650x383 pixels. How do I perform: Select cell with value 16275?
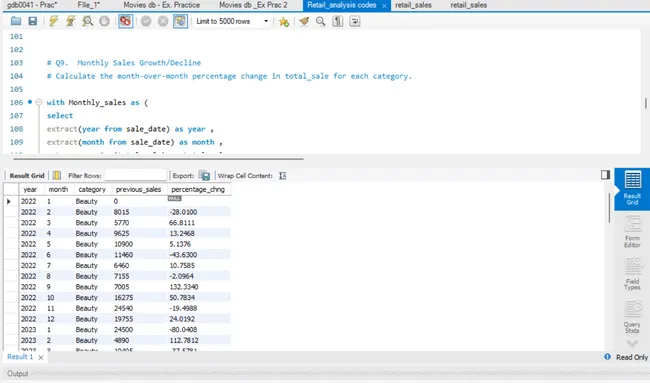(139, 298)
